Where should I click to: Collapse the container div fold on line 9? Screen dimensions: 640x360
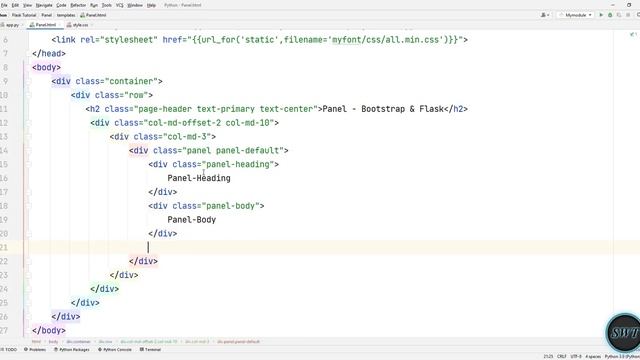(x=28, y=82)
